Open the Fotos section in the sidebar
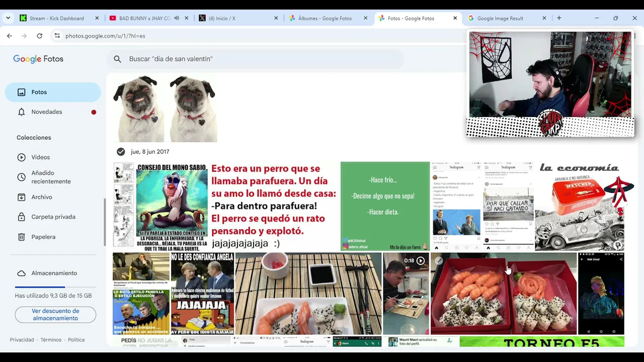Image resolution: width=644 pixels, height=362 pixels. [53, 92]
